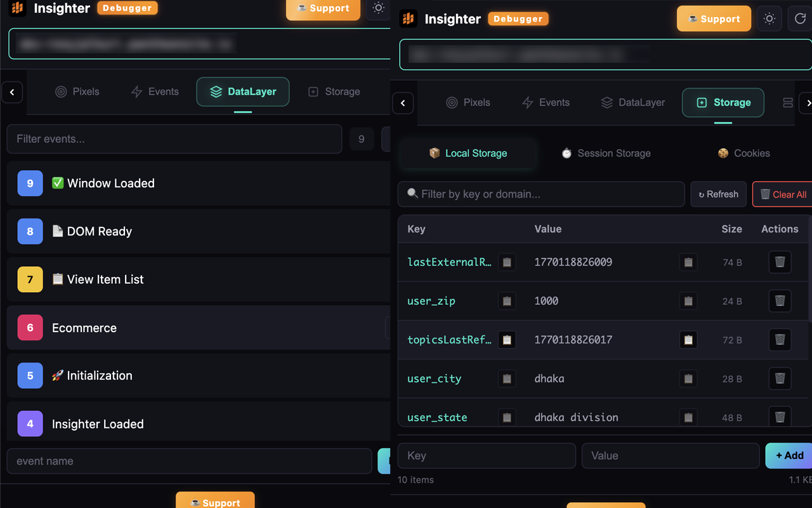Viewport: 812px width, 508px height.
Task: Click the event count badge 9
Action: click(362, 139)
